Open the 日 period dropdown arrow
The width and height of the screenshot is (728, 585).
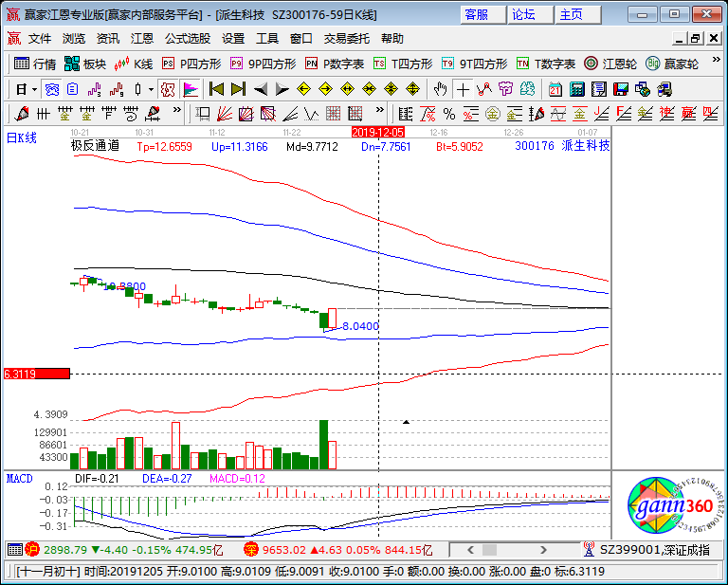click(34, 89)
